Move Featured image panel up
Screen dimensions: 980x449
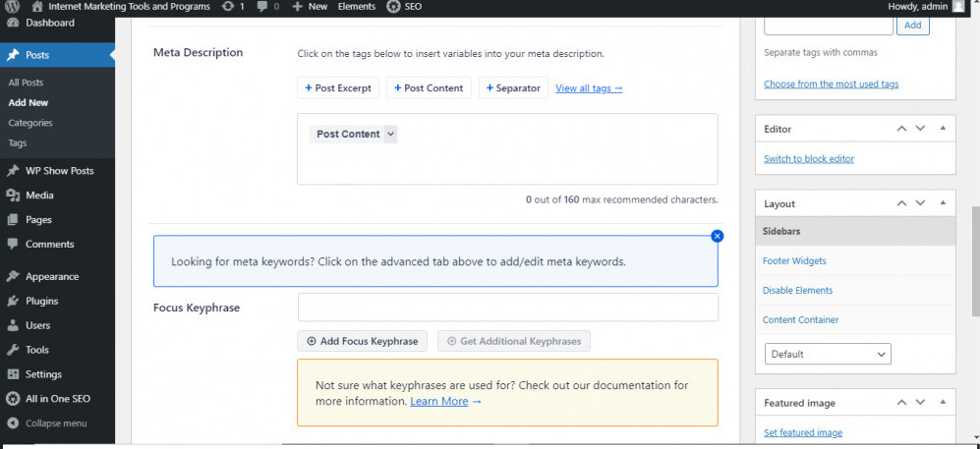(901, 403)
